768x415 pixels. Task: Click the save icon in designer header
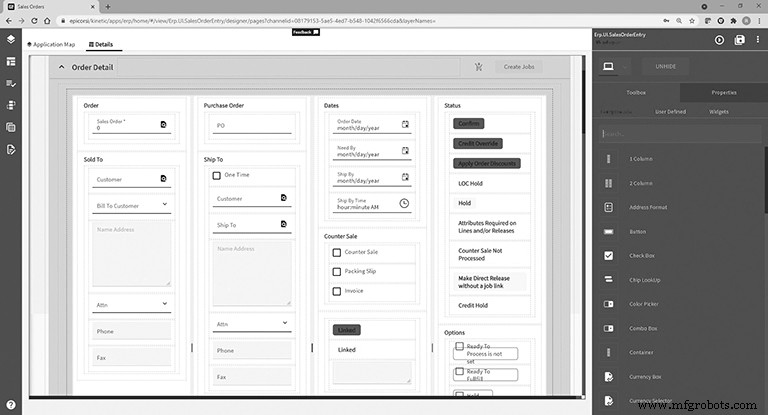coord(740,40)
